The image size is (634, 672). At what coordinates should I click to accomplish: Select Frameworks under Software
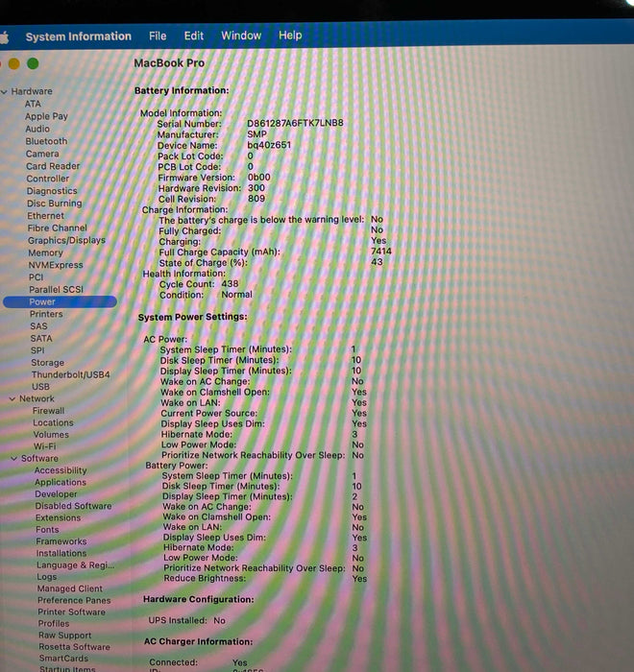(61, 541)
